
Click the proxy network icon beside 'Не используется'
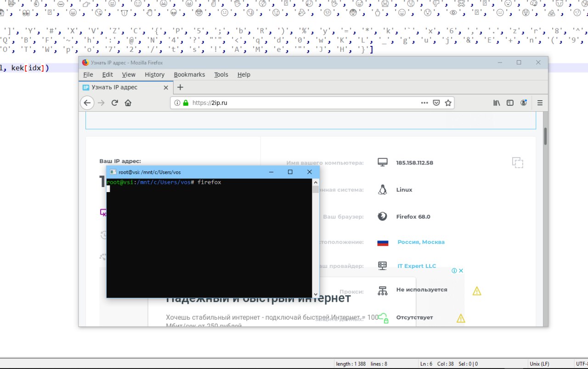point(382,290)
